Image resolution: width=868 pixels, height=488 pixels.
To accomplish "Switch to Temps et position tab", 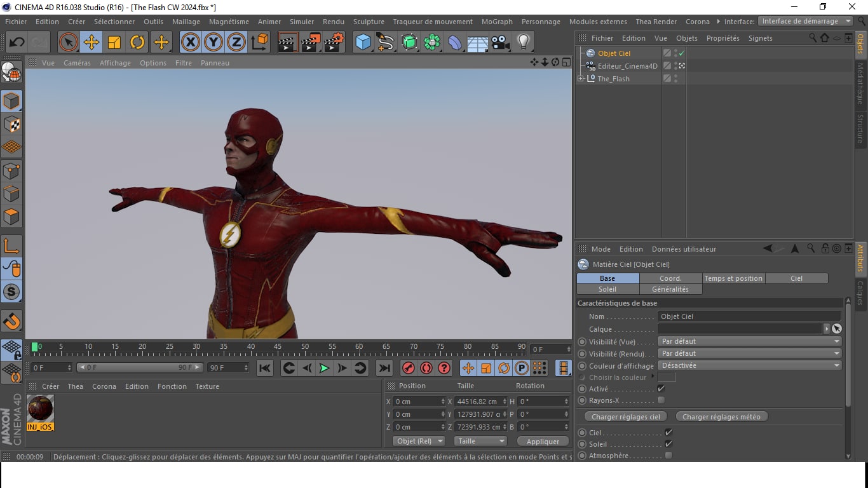I will [733, 278].
